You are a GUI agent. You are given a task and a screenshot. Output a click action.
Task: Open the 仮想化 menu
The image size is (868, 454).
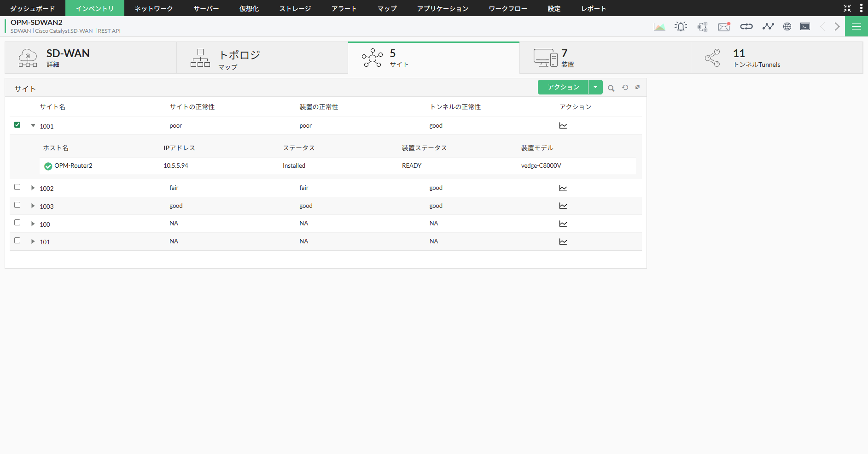249,8
